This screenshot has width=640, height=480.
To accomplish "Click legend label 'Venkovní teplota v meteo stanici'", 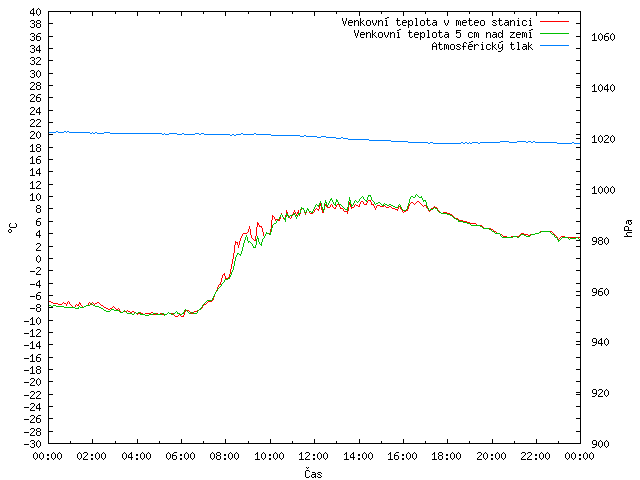I will tap(437, 22).
